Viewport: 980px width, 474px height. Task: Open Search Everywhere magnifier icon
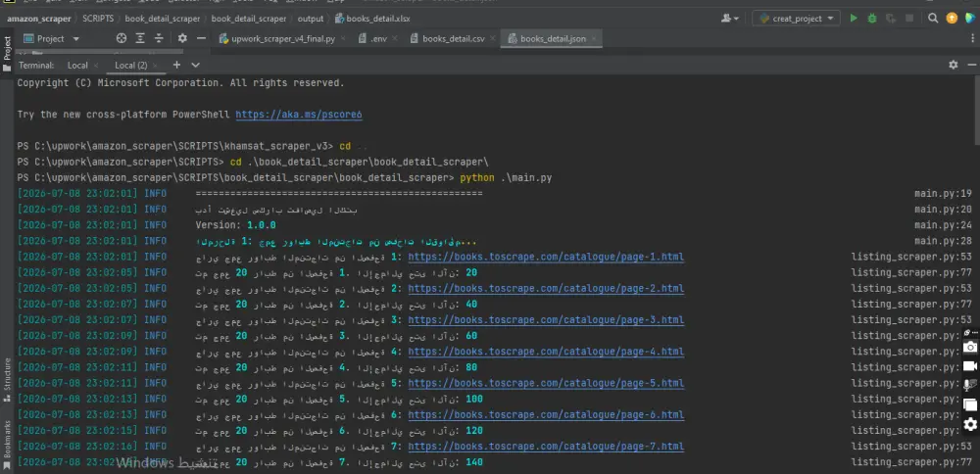coord(933,19)
